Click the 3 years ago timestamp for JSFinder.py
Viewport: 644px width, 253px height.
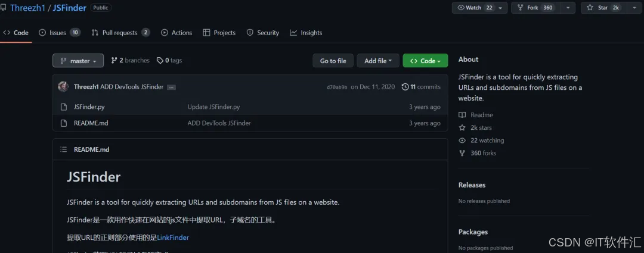coord(425,107)
